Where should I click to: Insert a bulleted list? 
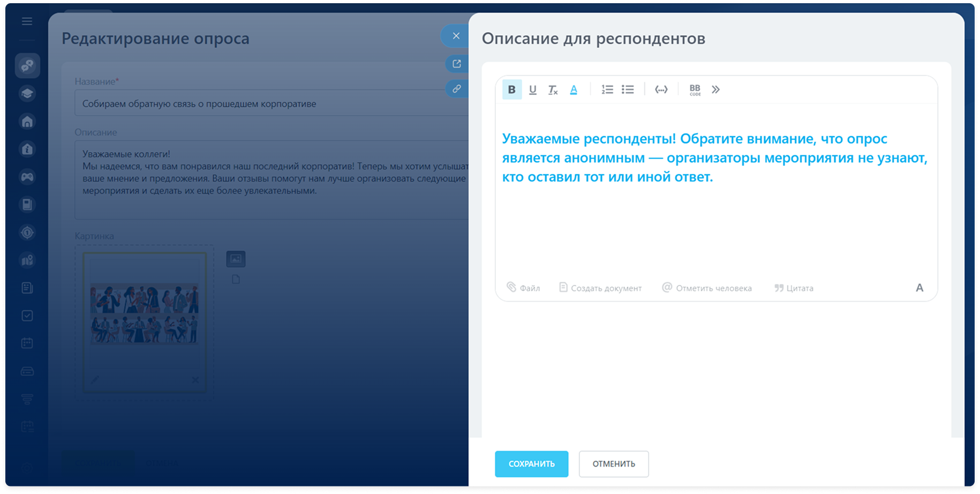(628, 89)
